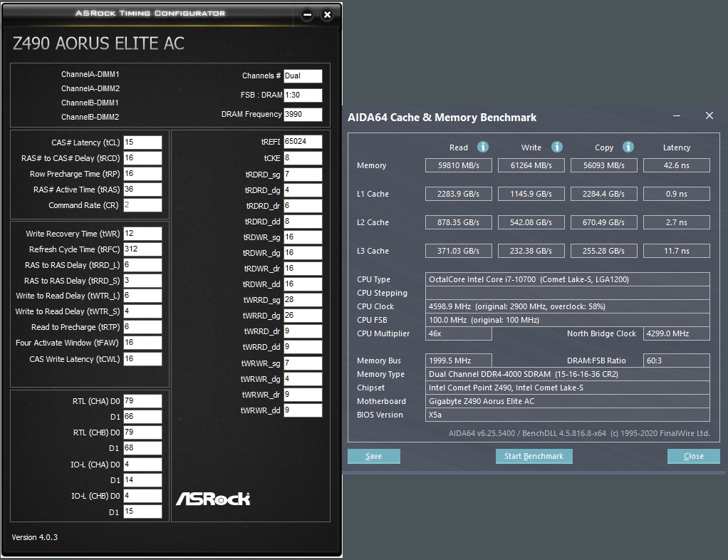
Task: Click Start Benchmark button
Action: 534,456
